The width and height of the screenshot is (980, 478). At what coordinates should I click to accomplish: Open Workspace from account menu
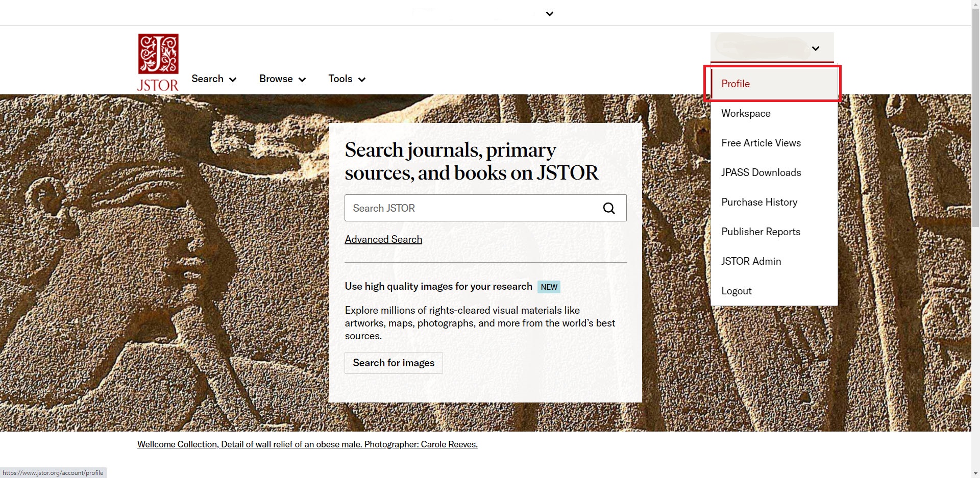click(x=774, y=113)
